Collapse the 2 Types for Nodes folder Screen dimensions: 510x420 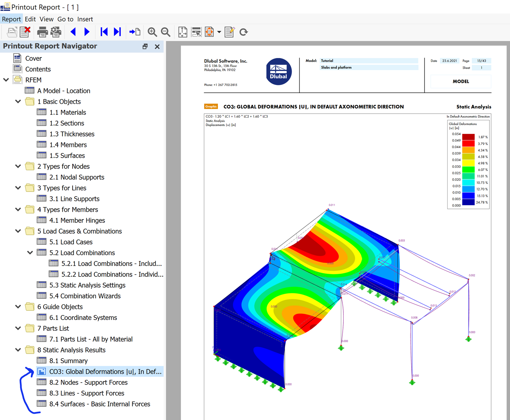click(x=18, y=166)
